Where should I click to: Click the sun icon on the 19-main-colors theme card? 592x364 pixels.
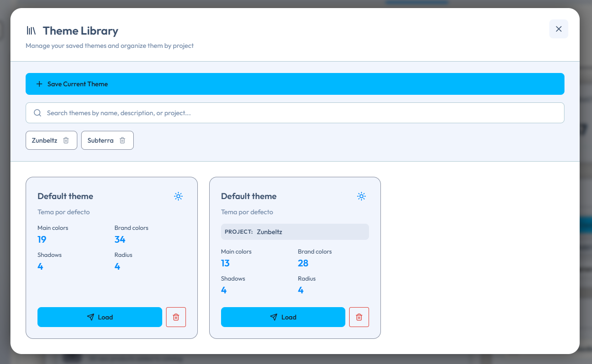178,196
